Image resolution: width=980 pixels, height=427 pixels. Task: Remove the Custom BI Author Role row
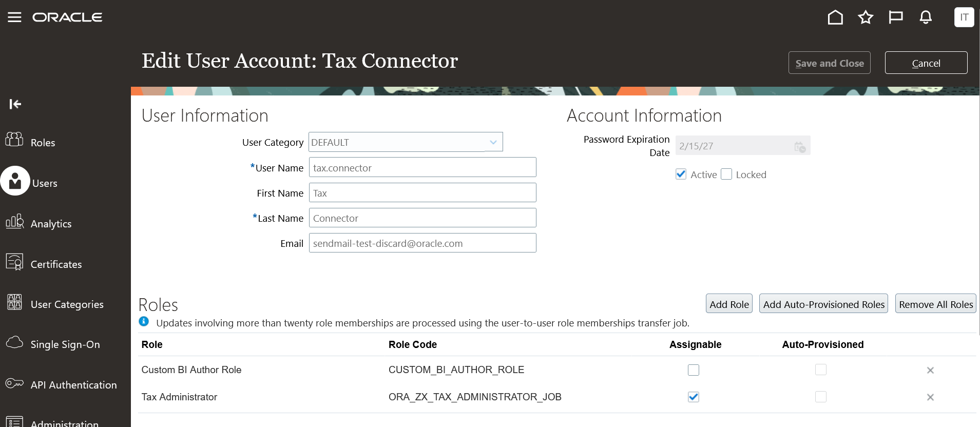pos(930,370)
